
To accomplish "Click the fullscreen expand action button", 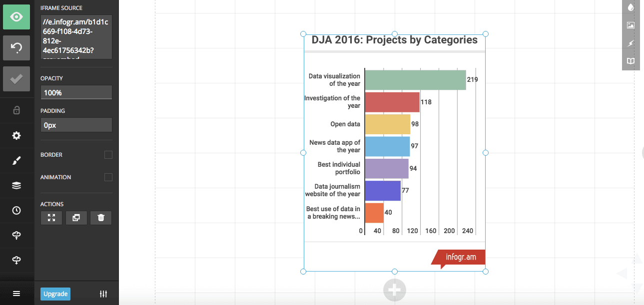I will (51, 218).
